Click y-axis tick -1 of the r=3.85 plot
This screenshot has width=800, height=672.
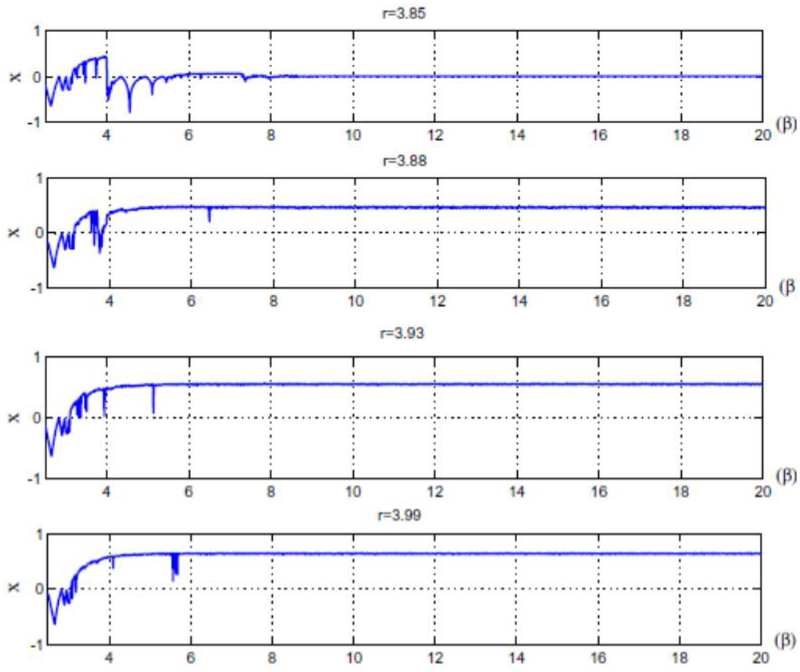pyautogui.click(x=34, y=123)
